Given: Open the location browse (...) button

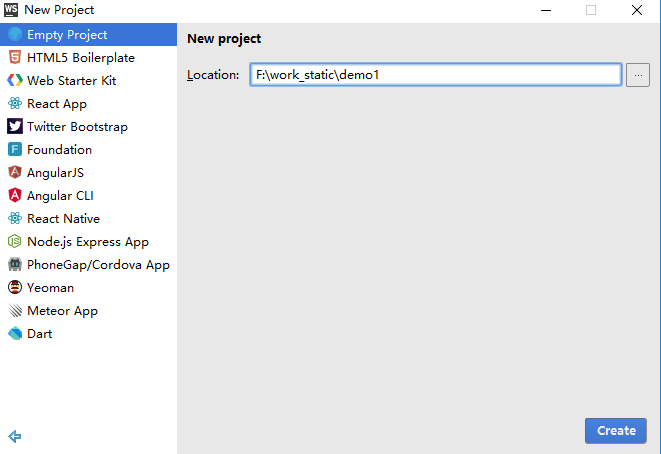Looking at the screenshot, I should point(638,75).
